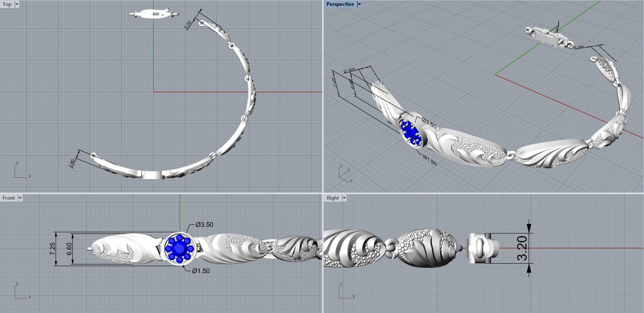
Task: Select the 3.20 dimension in Right view
Action: tap(521, 248)
